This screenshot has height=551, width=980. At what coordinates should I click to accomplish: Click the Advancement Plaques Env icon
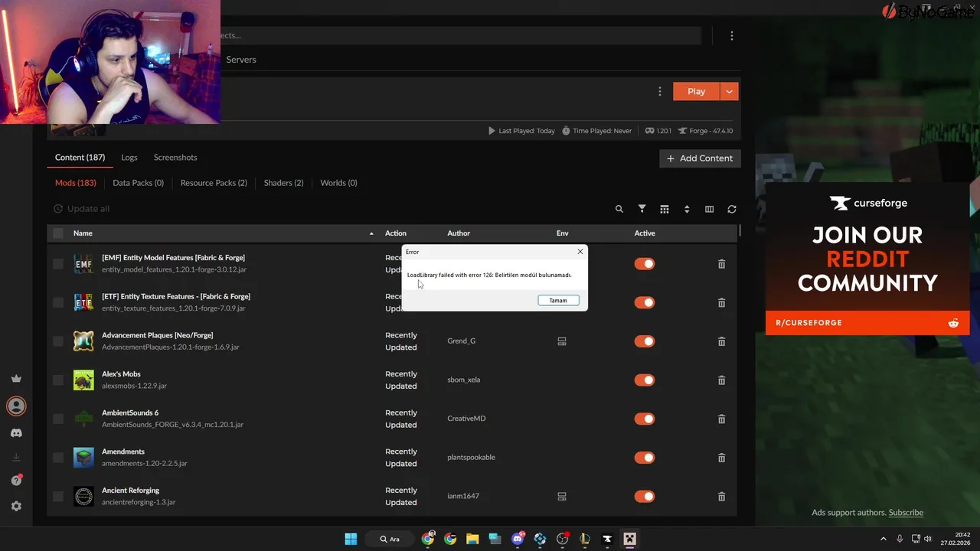coord(562,341)
